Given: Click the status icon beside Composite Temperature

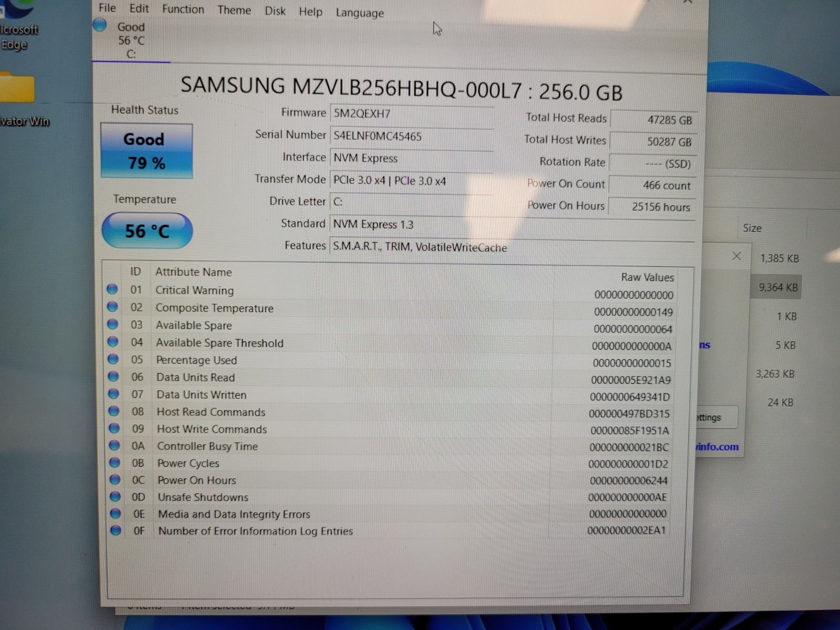Looking at the screenshot, I should (x=112, y=307).
